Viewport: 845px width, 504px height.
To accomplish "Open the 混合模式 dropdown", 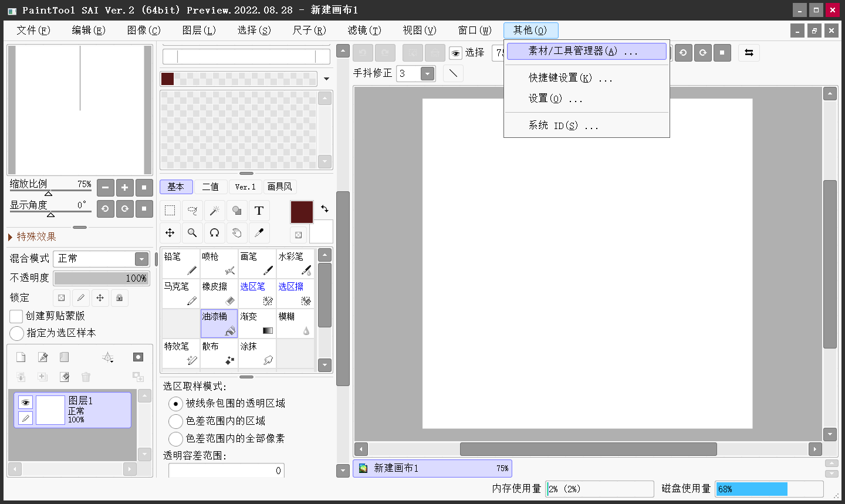I will [141, 259].
